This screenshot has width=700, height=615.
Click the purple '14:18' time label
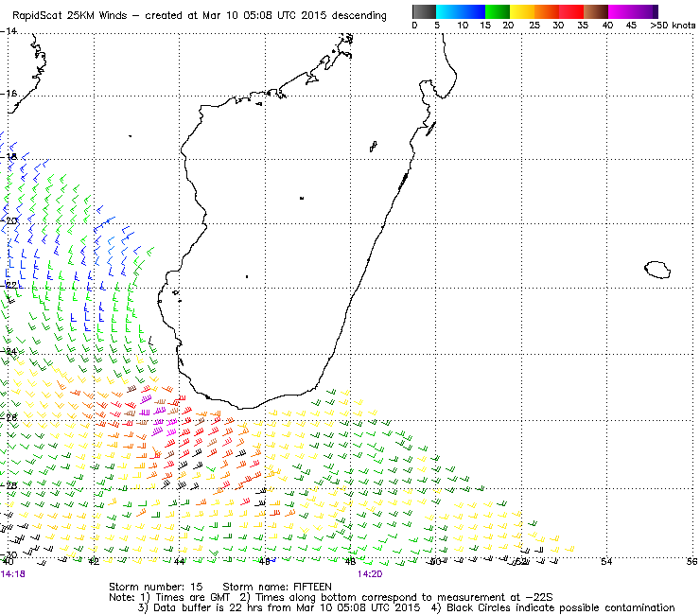tap(13, 574)
